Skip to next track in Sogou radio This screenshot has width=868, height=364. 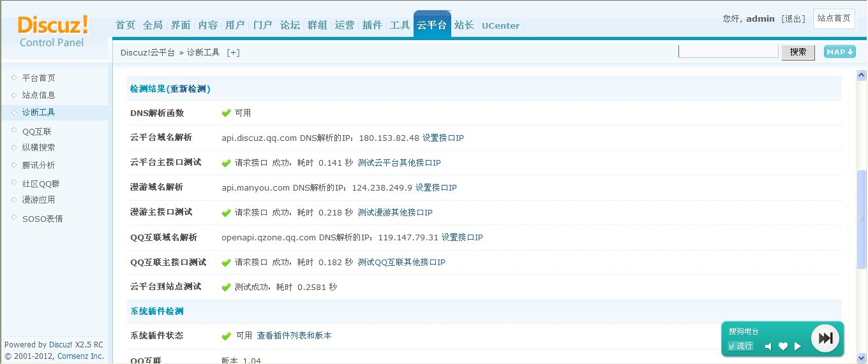point(826,338)
